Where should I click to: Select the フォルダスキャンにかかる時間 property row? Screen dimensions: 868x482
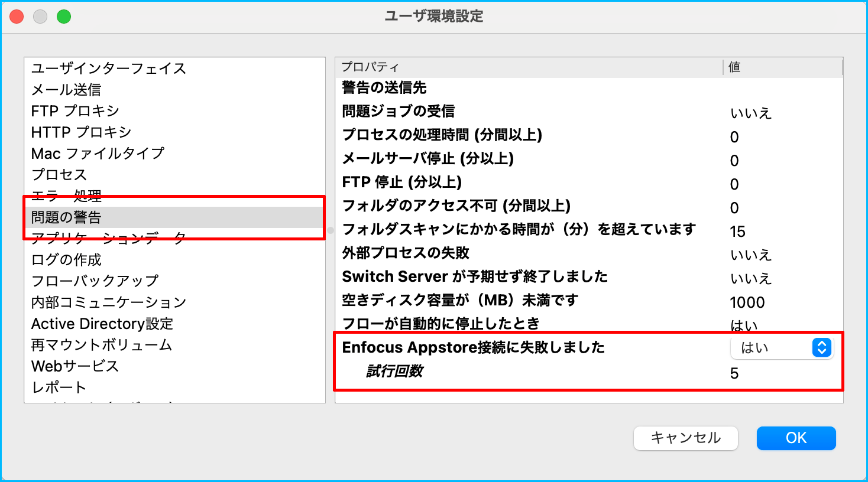click(x=519, y=229)
